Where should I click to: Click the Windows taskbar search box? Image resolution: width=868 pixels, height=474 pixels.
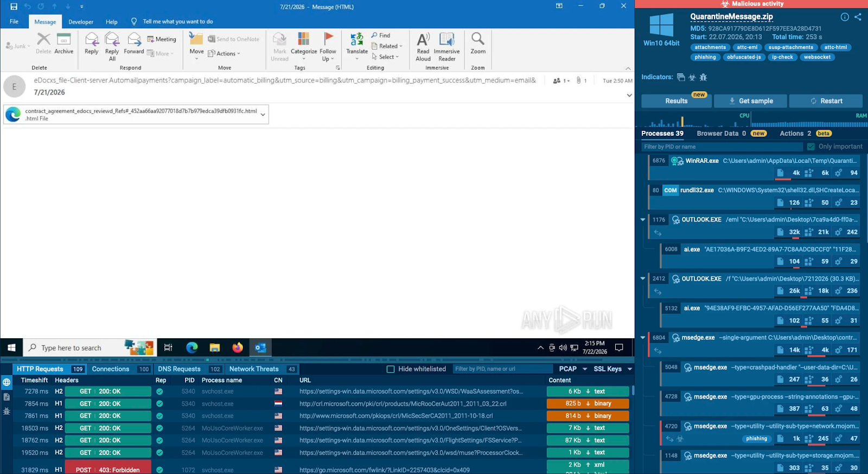(x=90, y=347)
